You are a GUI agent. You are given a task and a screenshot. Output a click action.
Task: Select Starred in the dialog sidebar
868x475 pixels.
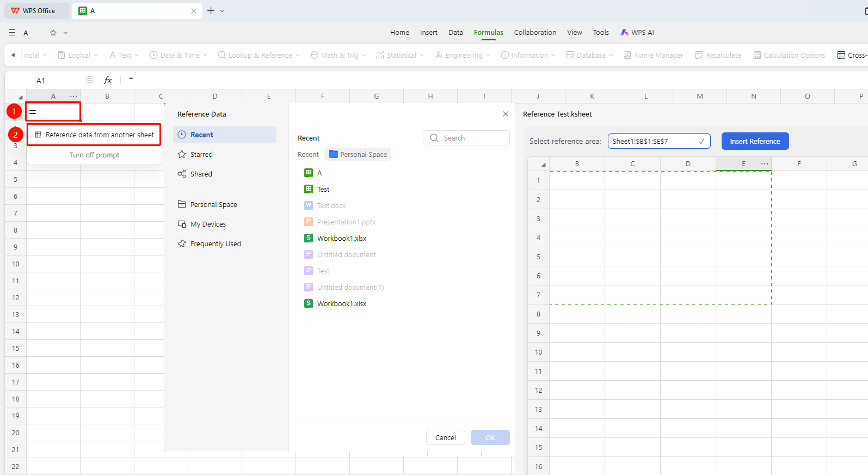pyautogui.click(x=225, y=154)
